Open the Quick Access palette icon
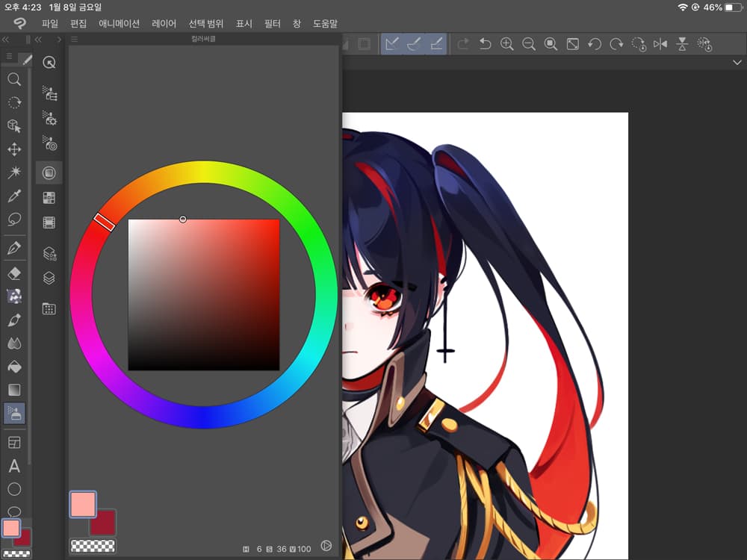 point(49,63)
